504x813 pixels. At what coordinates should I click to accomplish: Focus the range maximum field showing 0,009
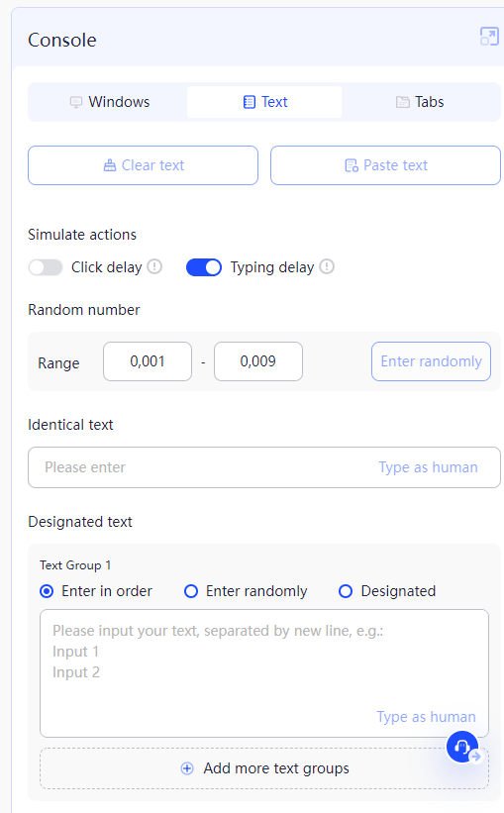(x=258, y=361)
